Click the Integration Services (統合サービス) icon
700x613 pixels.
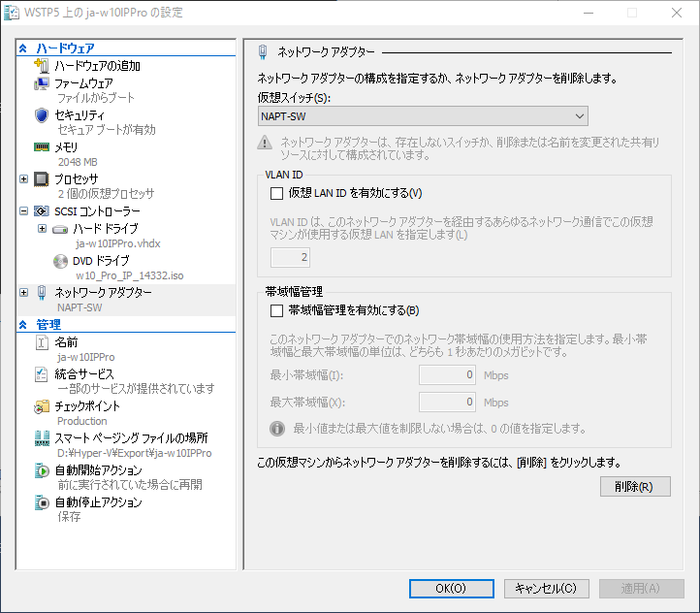(41, 374)
